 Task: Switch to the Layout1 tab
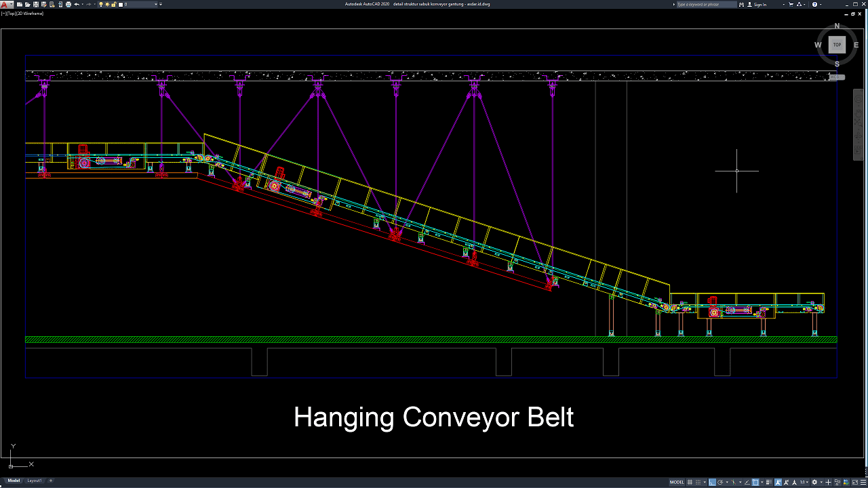tap(35, 481)
